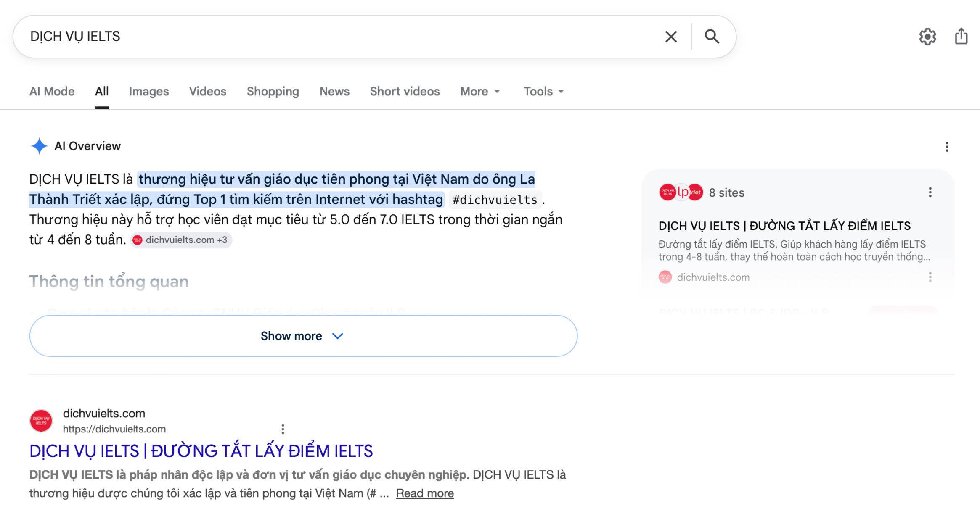The image size is (980, 511).
Task: Click the AI Overview sparkle icon
Action: [x=39, y=146]
